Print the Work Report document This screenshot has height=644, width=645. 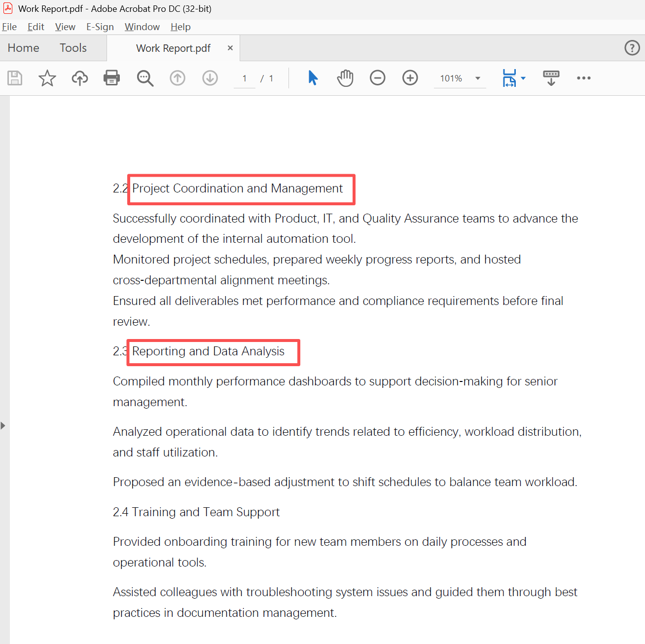[x=112, y=78]
